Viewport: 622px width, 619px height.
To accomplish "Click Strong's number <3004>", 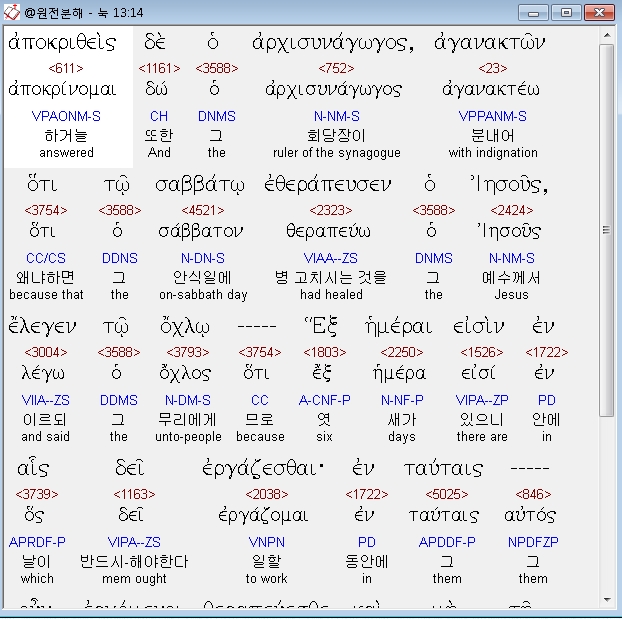I will coord(46,352).
